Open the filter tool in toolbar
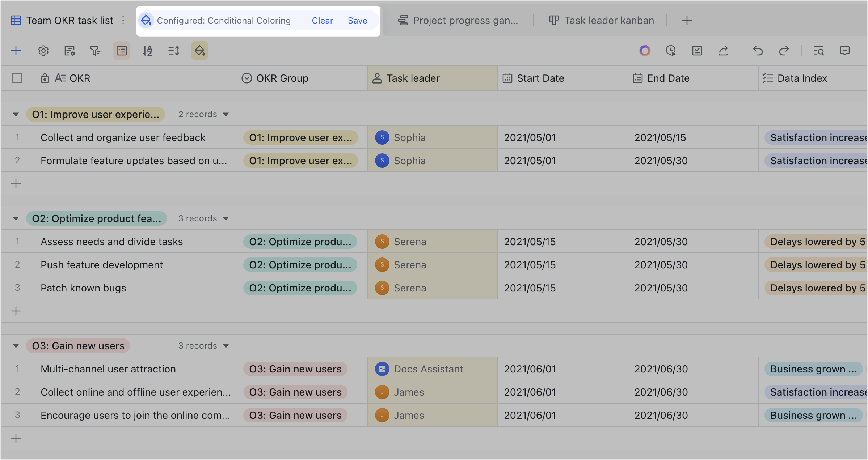The width and height of the screenshot is (868, 460). [95, 51]
